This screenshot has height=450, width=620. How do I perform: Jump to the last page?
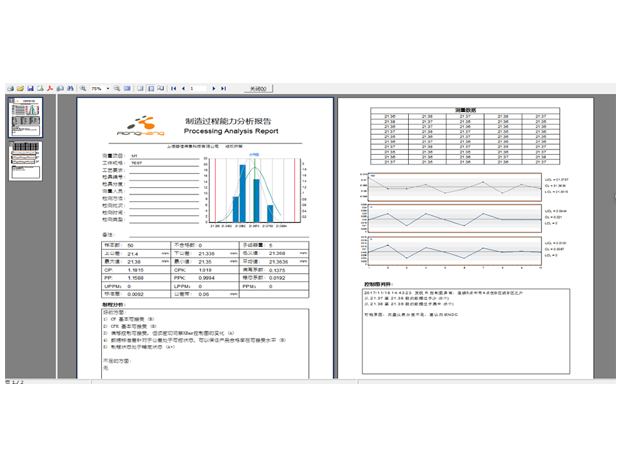224,88
